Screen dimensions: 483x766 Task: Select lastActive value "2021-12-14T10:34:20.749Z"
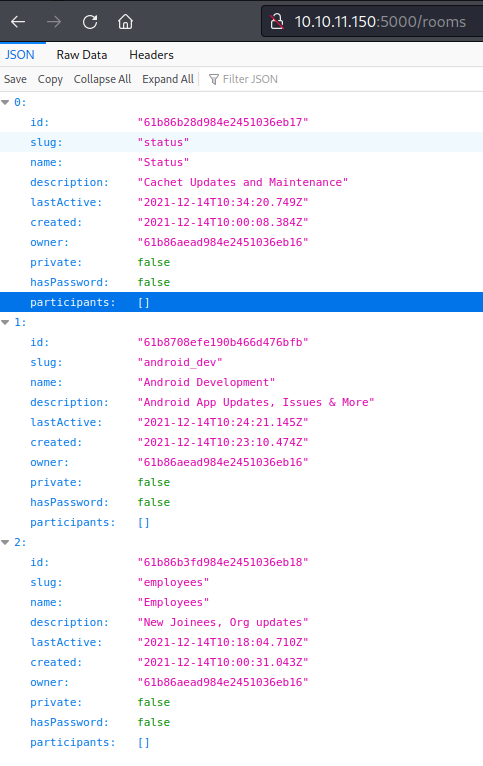223,202
